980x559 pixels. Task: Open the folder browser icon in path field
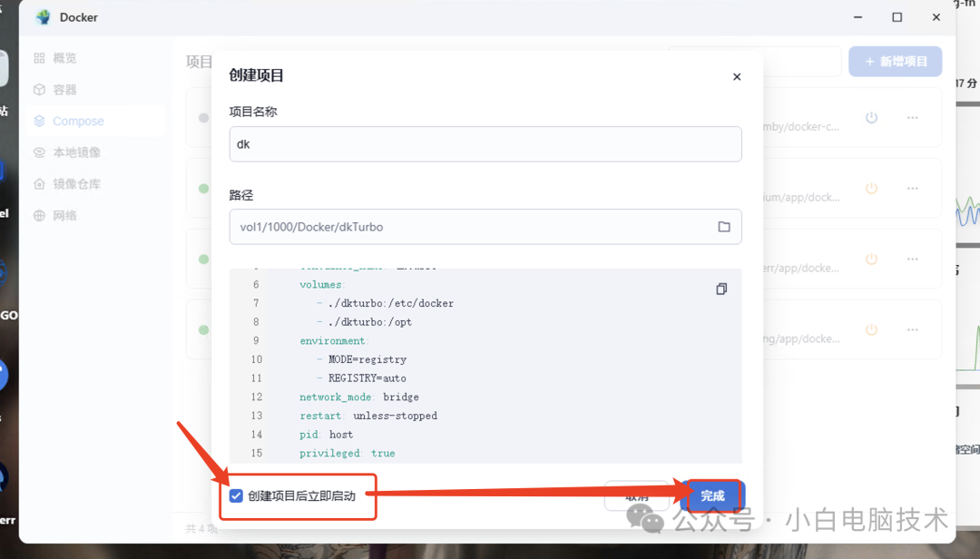[724, 227]
